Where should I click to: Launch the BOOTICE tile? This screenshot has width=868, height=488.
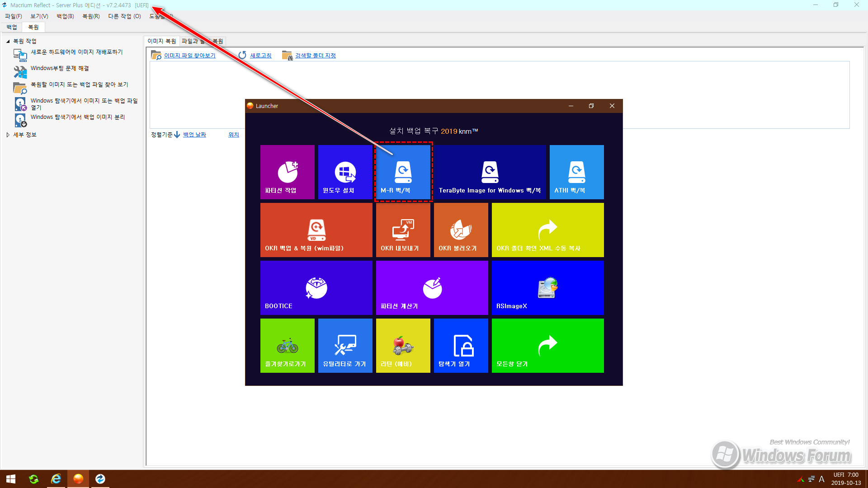pyautogui.click(x=316, y=288)
